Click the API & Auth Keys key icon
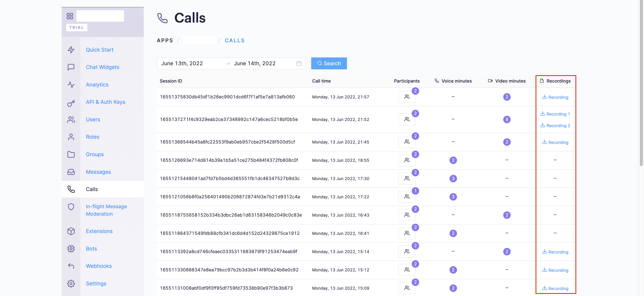Image resolution: width=644 pixels, height=296 pixels. pos(71,103)
